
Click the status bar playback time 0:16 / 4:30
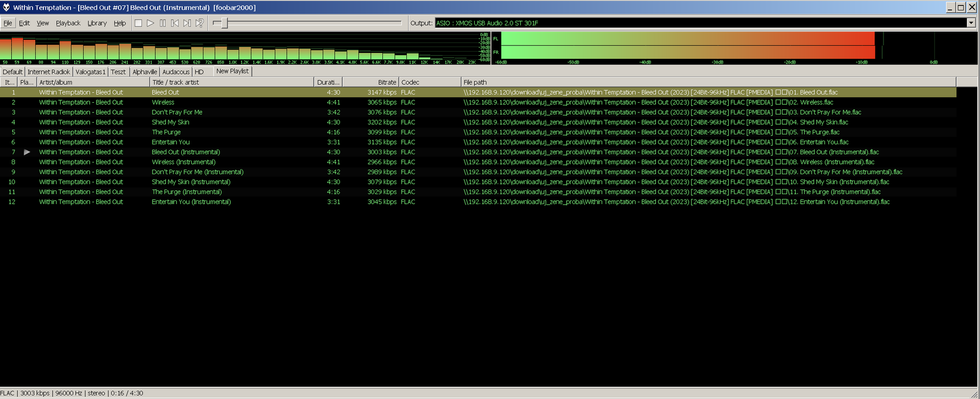(127, 393)
